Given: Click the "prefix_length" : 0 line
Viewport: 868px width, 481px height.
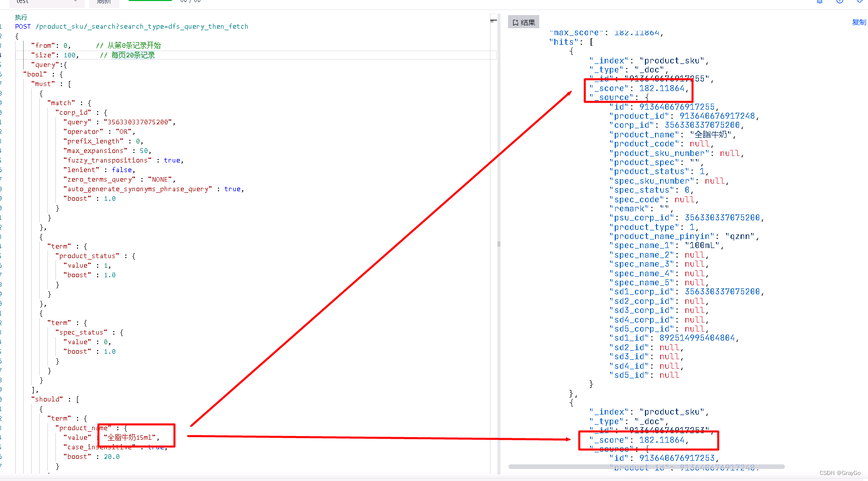Looking at the screenshot, I should coord(103,141).
